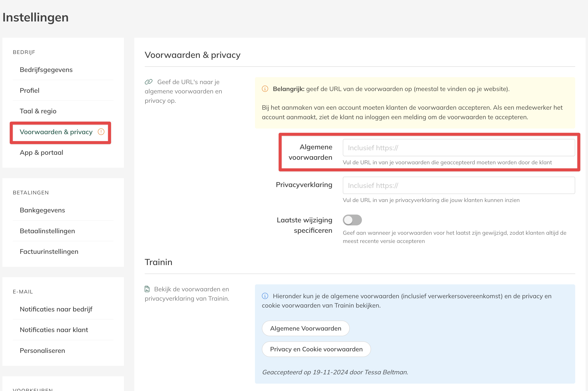Click help text under Algemene voorwaarden field

tap(447, 163)
